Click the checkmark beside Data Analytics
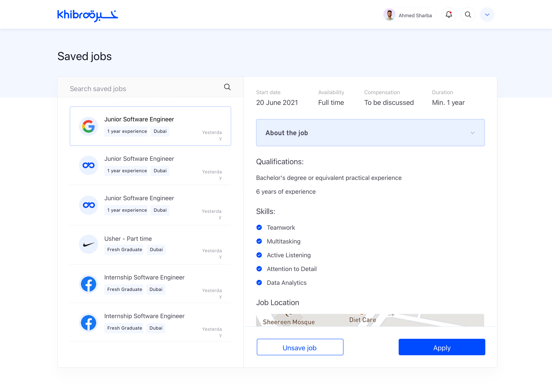Screen dimensions: 552x392 [259, 283]
